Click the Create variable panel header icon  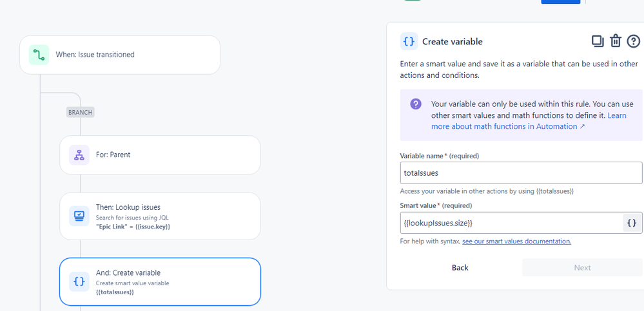409,41
